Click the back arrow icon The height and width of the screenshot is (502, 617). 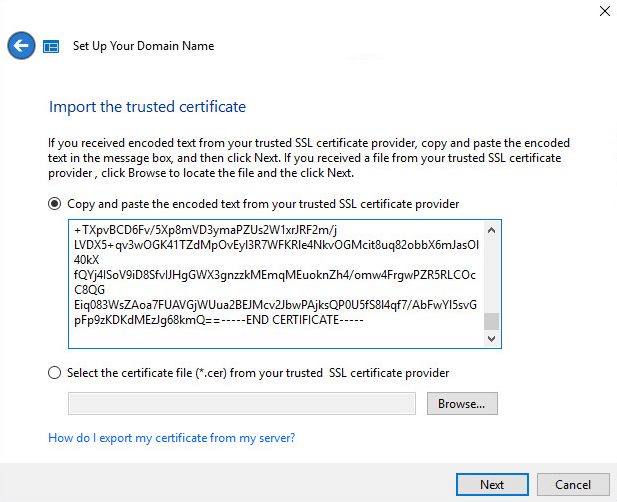[21, 46]
